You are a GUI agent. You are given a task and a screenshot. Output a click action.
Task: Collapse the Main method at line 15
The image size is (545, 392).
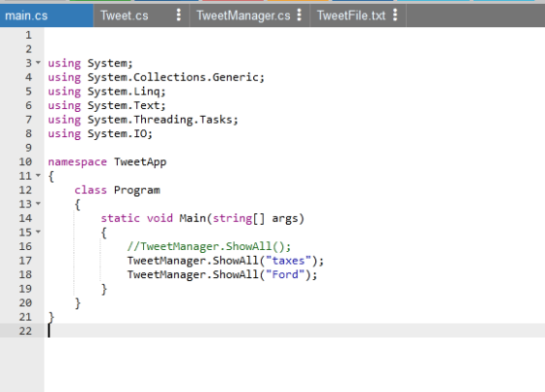[38, 232]
